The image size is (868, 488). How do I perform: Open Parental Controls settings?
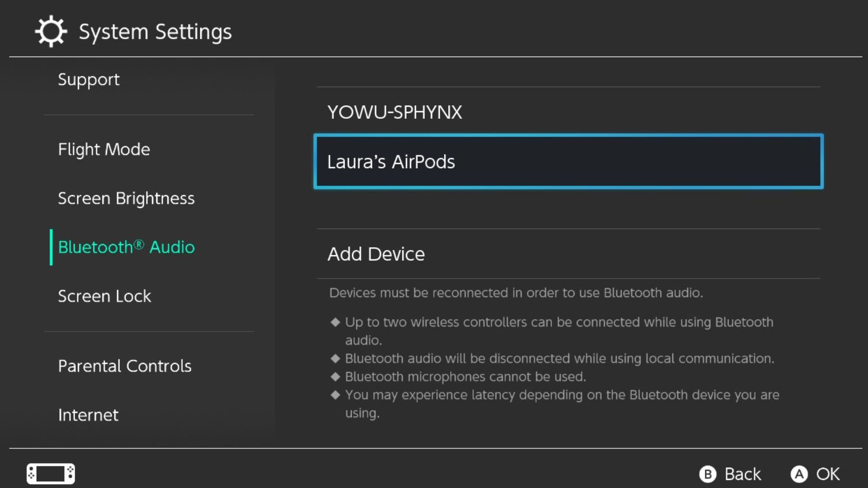tap(125, 366)
